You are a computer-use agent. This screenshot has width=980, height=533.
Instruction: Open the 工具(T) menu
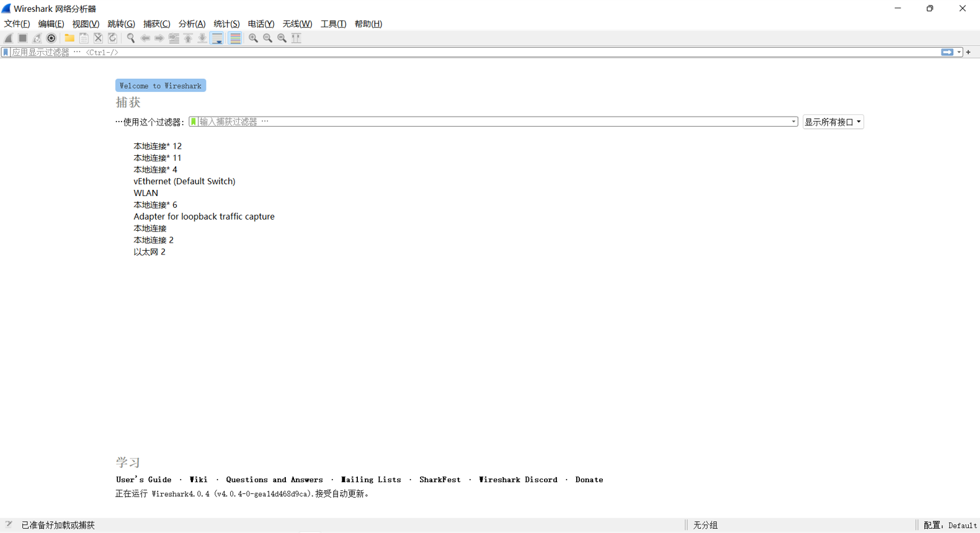pyautogui.click(x=333, y=24)
